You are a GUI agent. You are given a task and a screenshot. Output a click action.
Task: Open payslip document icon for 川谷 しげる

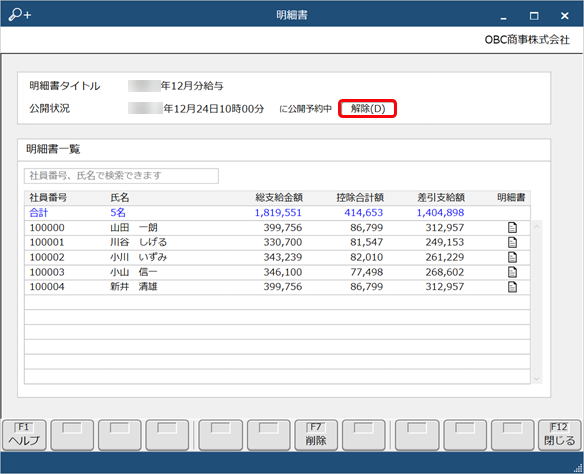[512, 242]
